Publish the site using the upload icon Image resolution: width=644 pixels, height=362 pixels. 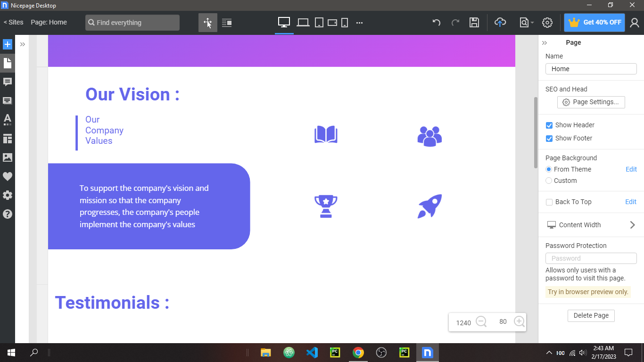(x=501, y=22)
